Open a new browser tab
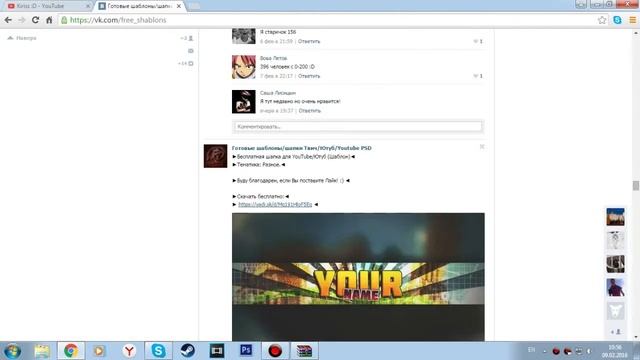Screen dimensions: 640x360 pos(194,6)
